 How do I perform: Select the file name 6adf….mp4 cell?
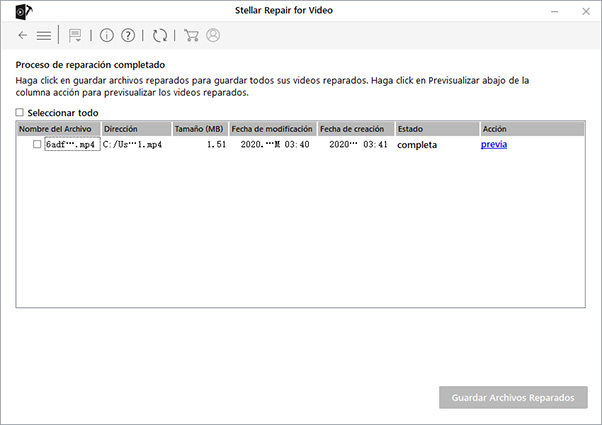(73, 144)
